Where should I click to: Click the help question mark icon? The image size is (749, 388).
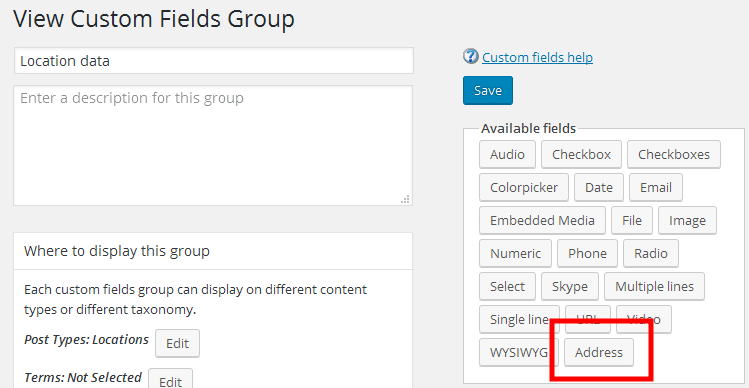tap(471, 56)
